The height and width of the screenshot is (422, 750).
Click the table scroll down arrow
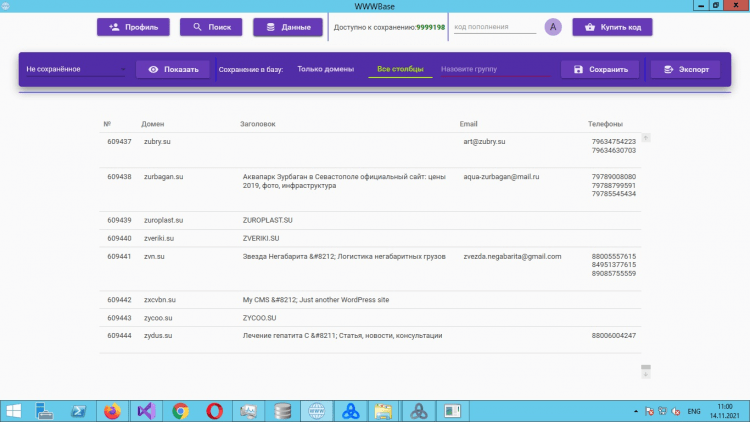(x=646, y=374)
